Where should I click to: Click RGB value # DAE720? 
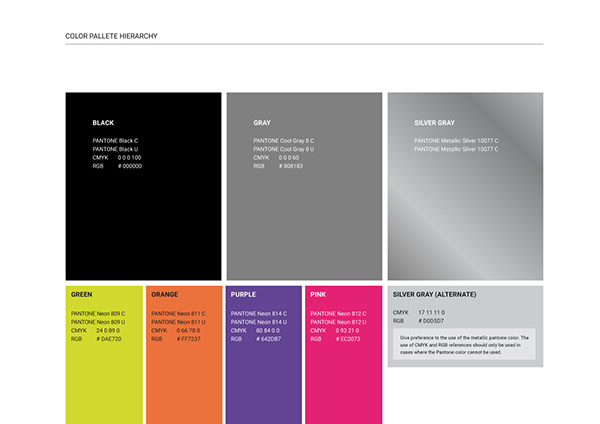click(109, 339)
